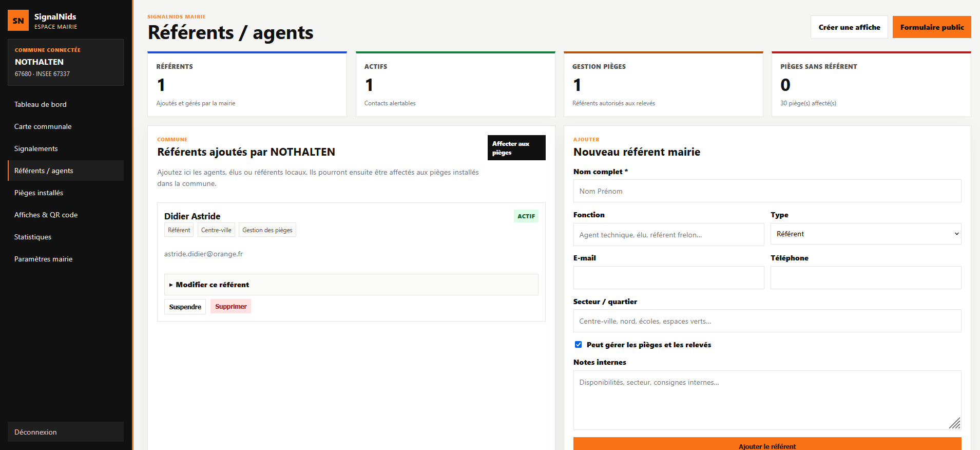The width and height of the screenshot is (980, 450).
Task: Click 'Affecter aux pièges' button
Action: [516, 148]
